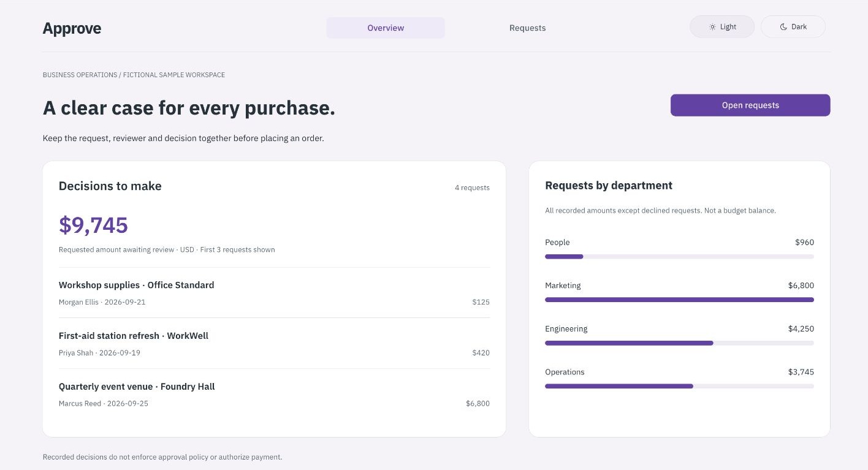Screen dimensions: 868x470
Task: Switch to Light theme
Action: 722,27
